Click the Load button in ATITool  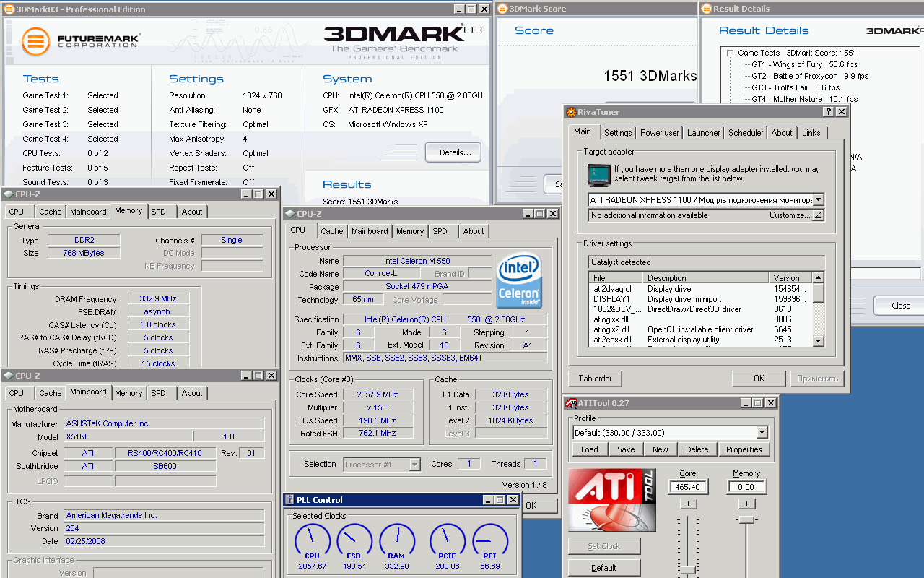[x=590, y=449]
